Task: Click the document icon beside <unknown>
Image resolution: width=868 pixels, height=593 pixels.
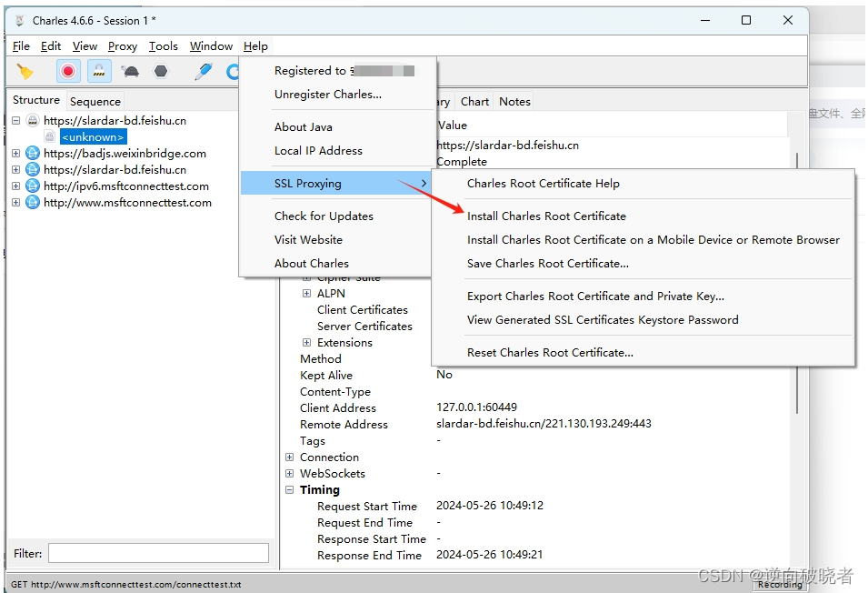Action: (x=50, y=136)
